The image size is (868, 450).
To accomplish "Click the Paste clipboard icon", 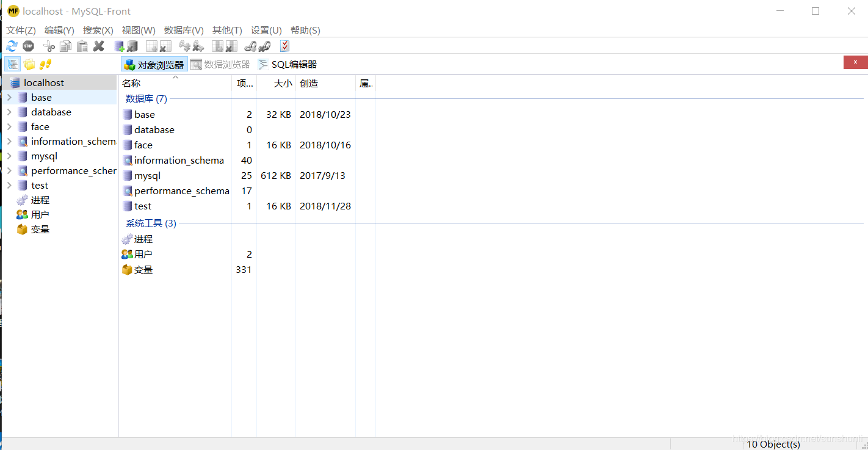I will coord(82,46).
